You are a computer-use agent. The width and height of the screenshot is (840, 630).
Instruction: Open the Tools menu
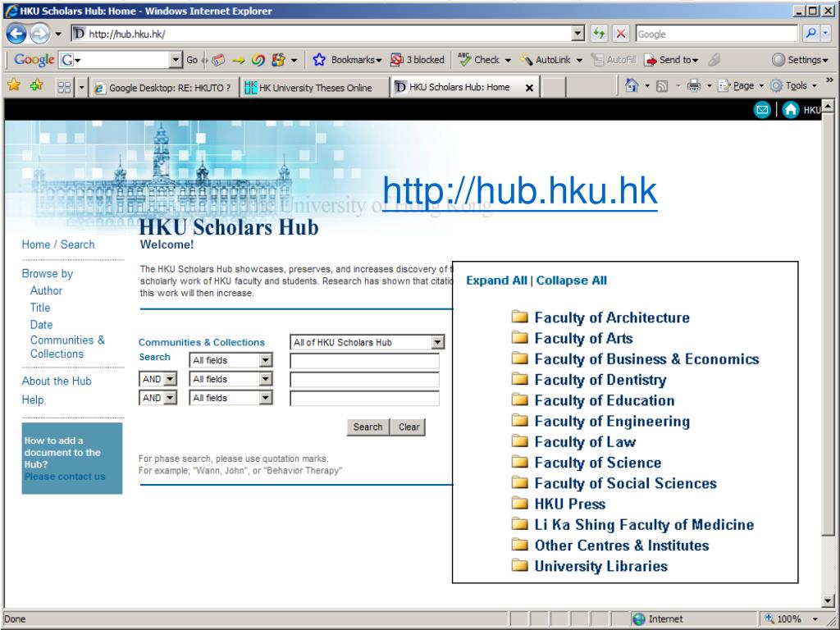(793, 85)
